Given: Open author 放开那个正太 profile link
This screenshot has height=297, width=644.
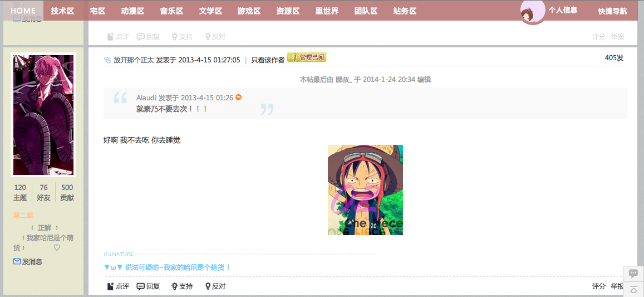Looking at the screenshot, I should click(x=134, y=60).
